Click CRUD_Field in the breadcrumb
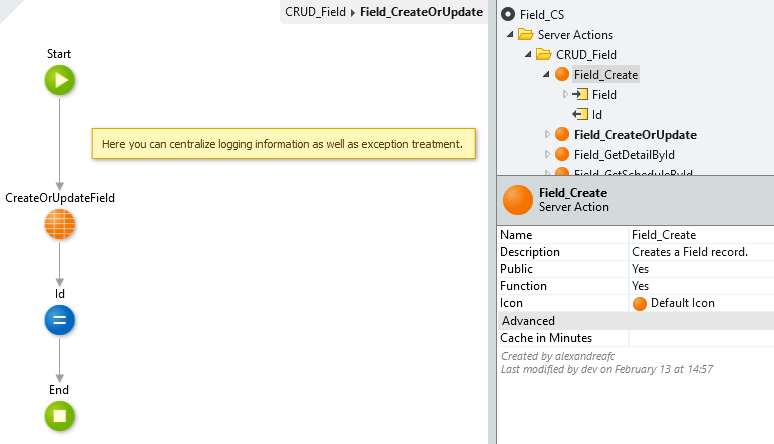The width and height of the screenshot is (774, 444). (315, 12)
